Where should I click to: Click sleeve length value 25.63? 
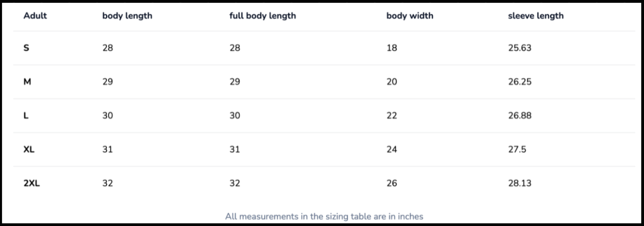pos(519,48)
